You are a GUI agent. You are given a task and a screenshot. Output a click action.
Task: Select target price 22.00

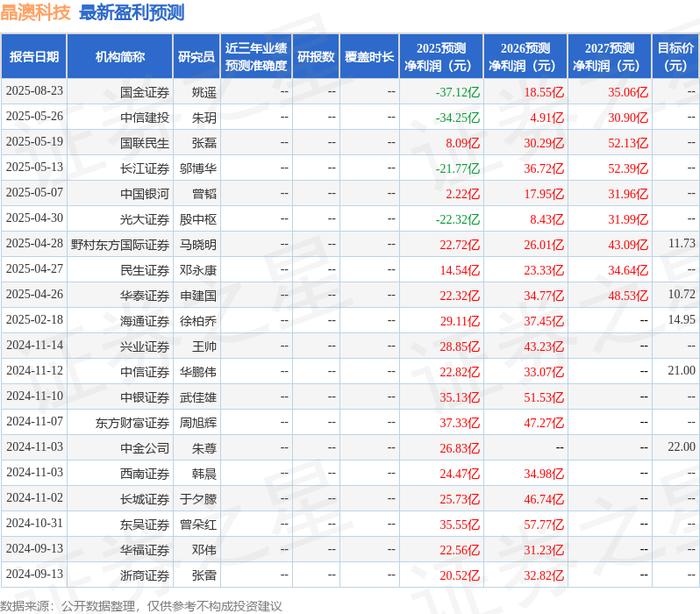[x=682, y=447]
